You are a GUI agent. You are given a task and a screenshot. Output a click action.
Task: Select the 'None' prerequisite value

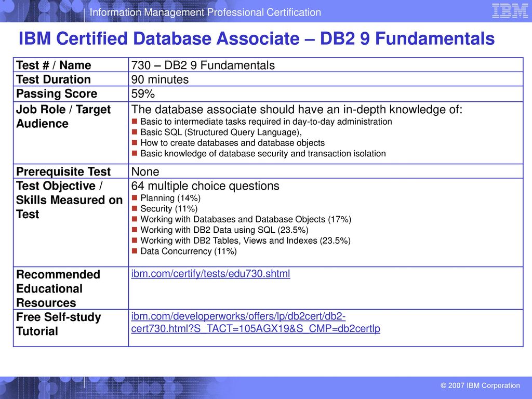pyautogui.click(x=145, y=171)
